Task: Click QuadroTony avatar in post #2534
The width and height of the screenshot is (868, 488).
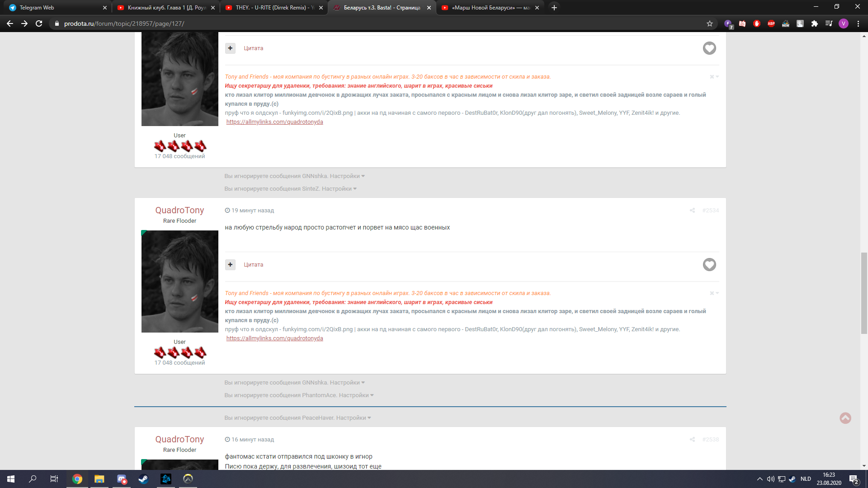Action: [179, 282]
